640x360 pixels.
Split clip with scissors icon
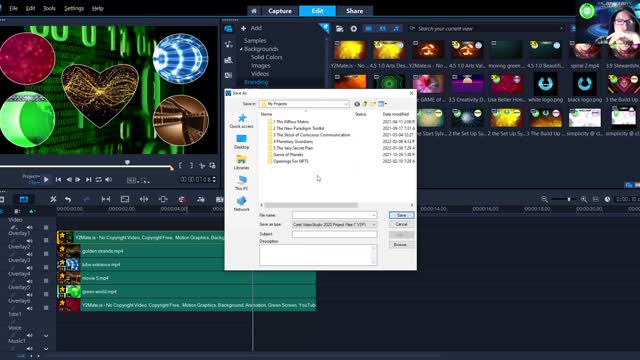pyautogui.click(x=202, y=165)
